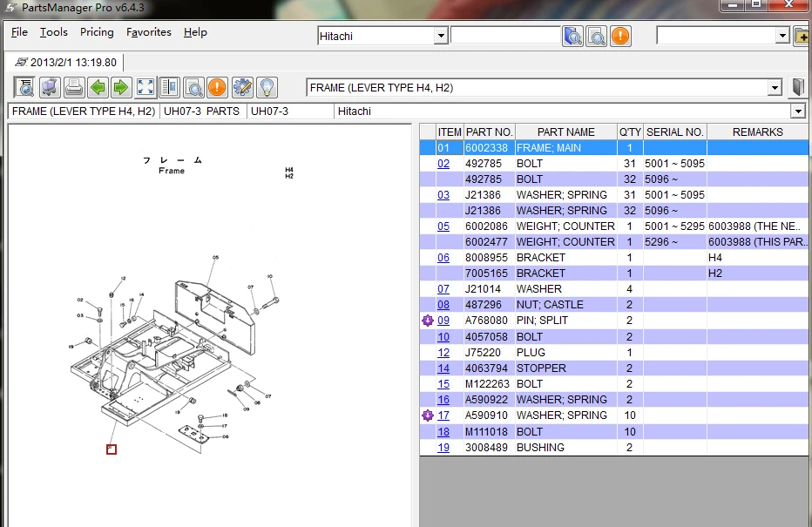Click the NUT; CASTLE part name
This screenshot has width=812, height=527.
(x=550, y=305)
